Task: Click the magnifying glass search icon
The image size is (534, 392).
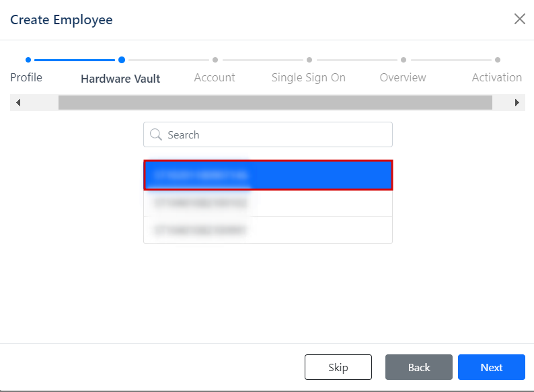Action: click(156, 134)
